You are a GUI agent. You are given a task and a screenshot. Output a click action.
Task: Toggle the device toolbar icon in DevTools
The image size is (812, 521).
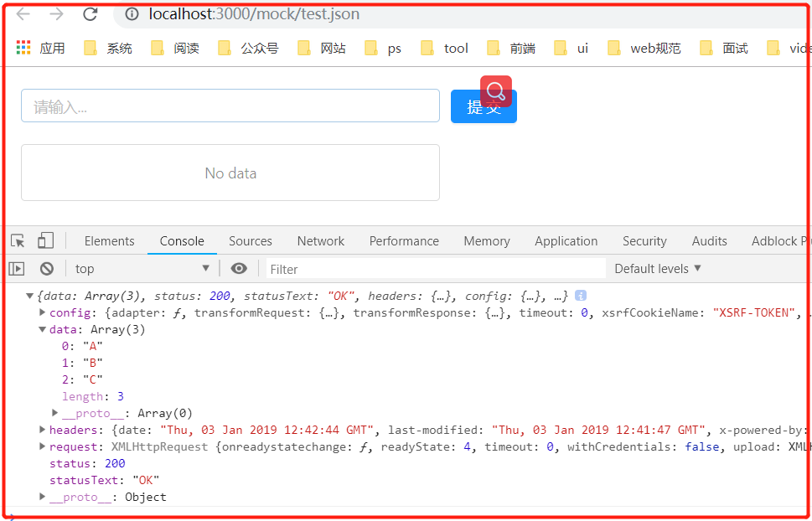tap(45, 241)
